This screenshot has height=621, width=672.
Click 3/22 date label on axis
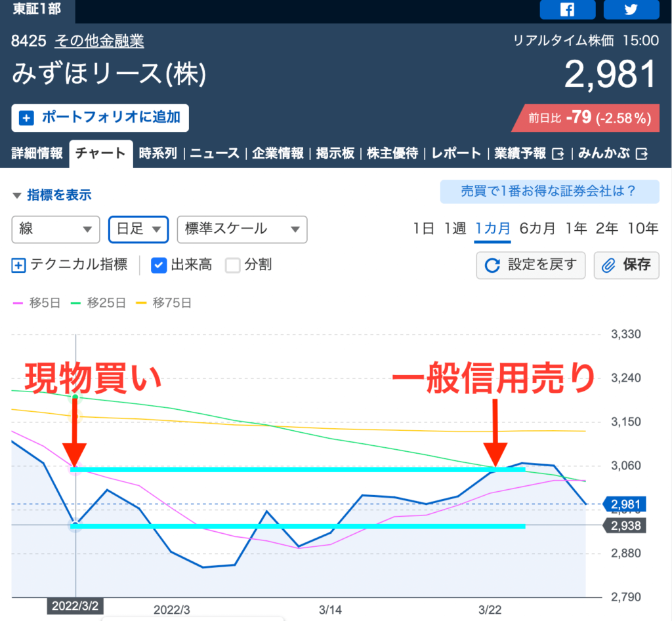(490, 610)
